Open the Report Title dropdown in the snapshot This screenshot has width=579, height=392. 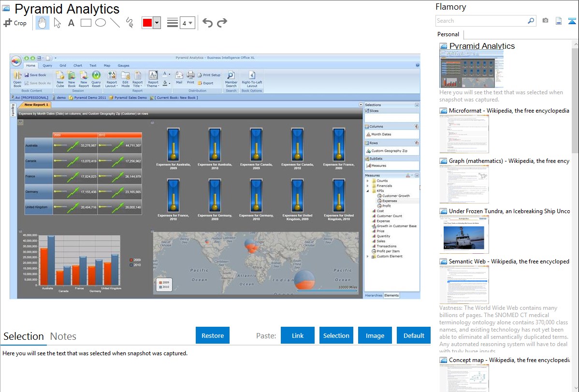[x=137, y=79]
